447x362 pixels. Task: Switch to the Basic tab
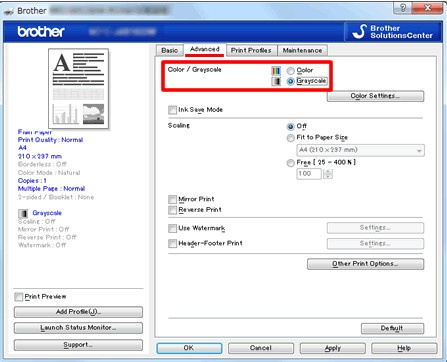point(169,50)
